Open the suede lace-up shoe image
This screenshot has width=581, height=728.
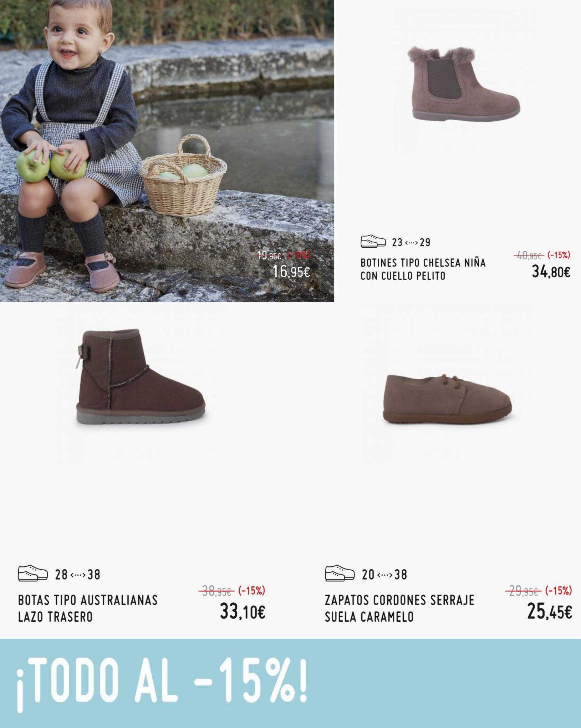(x=447, y=399)
